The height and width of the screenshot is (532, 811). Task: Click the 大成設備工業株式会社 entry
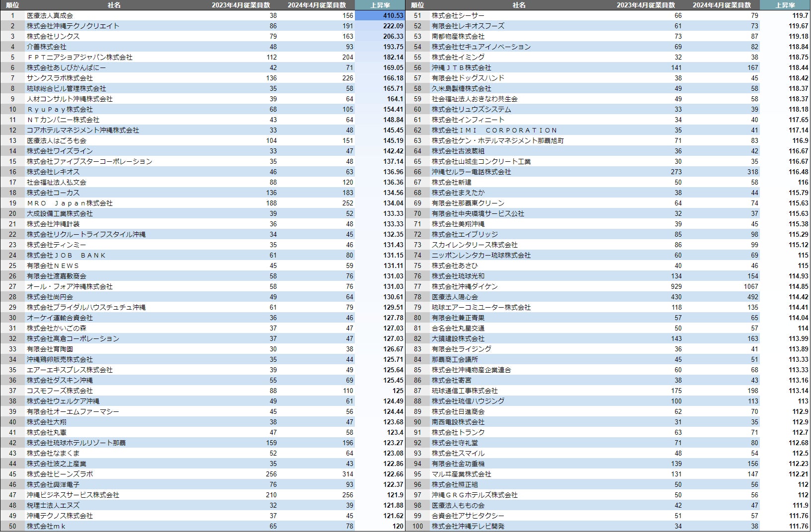point(60,213)
